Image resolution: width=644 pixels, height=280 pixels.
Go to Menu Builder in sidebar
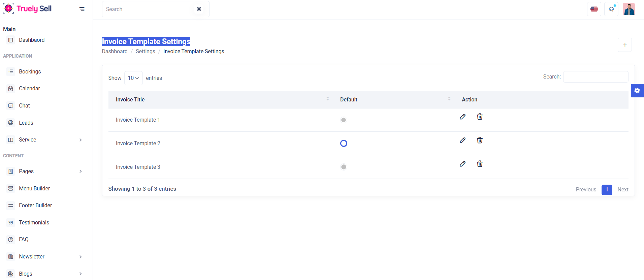point(34,188)
